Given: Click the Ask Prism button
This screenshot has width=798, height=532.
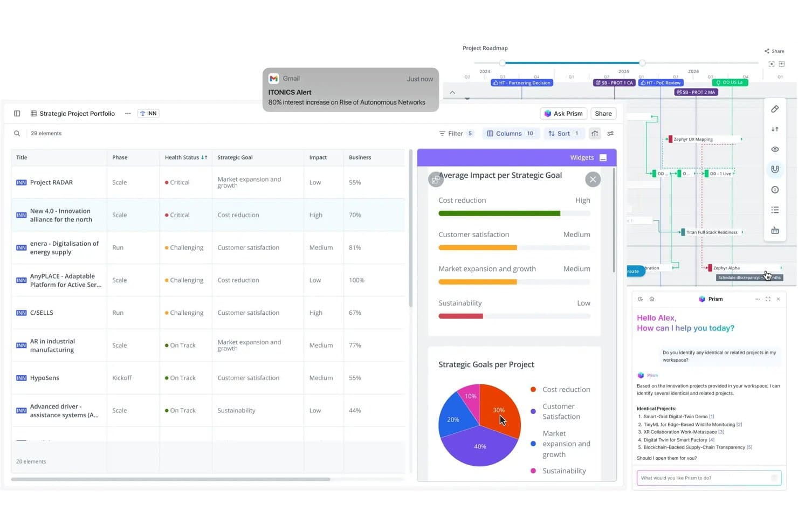Looking at the screenshot, I should (563, 114).
